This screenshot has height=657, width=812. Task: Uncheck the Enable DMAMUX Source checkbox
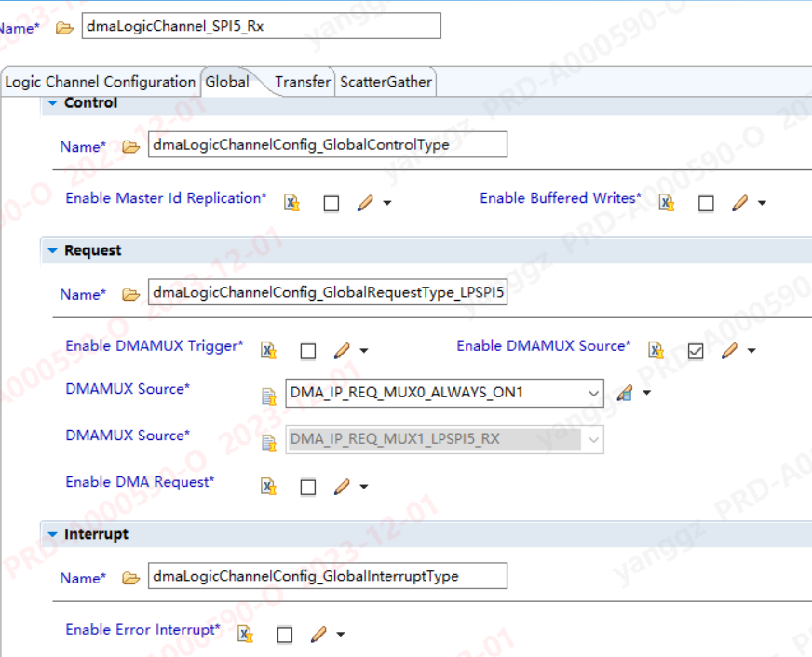click(696, 350)
